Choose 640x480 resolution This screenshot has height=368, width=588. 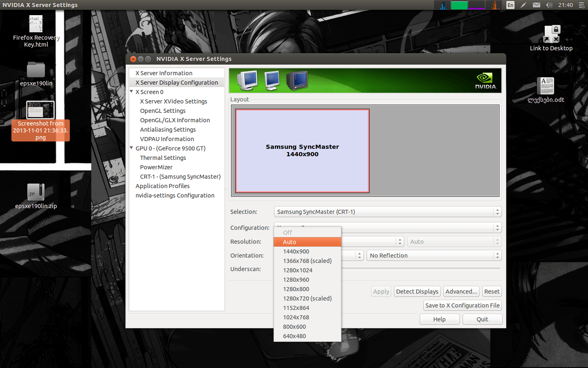(307, 336)
